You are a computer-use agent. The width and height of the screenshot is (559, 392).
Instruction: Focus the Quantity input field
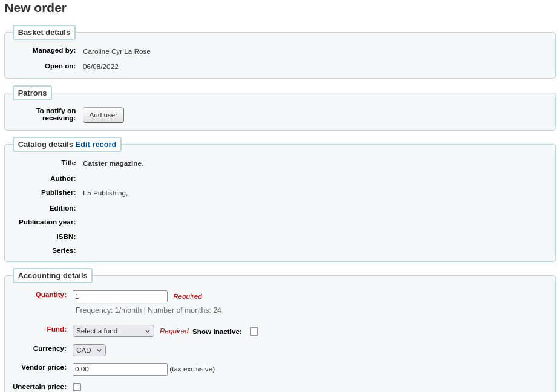pyautogui.click(x=120, y=296)
